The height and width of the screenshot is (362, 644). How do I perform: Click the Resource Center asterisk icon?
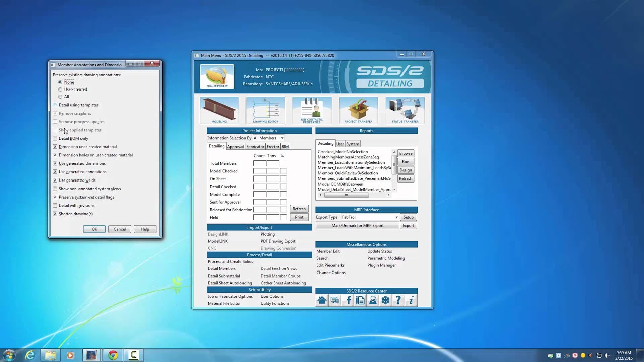tap(385, 300)
